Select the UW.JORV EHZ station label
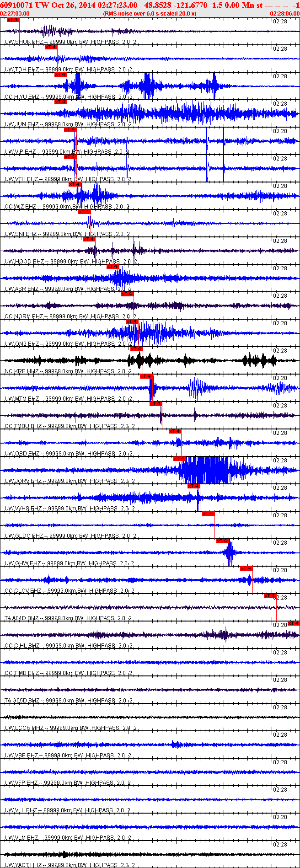 (24, 481)
